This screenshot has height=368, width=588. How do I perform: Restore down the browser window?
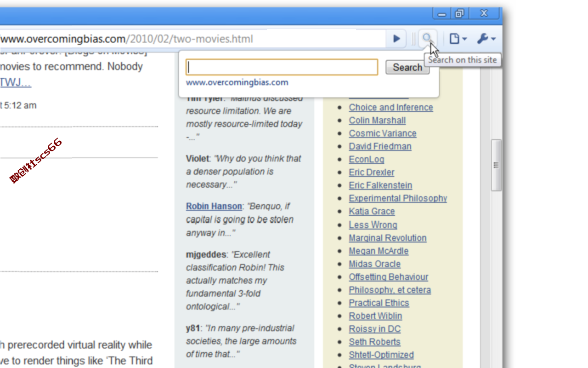coord(459,13)
